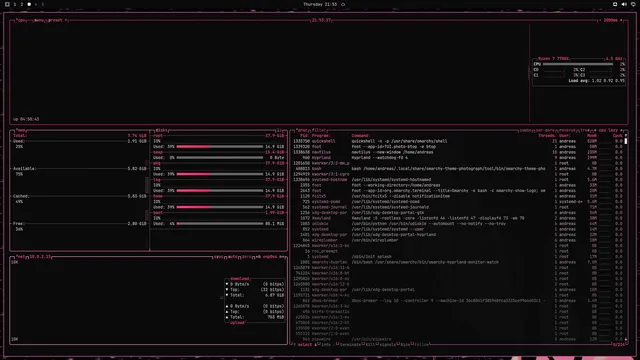Click the Pid column header

click(304, 136)
